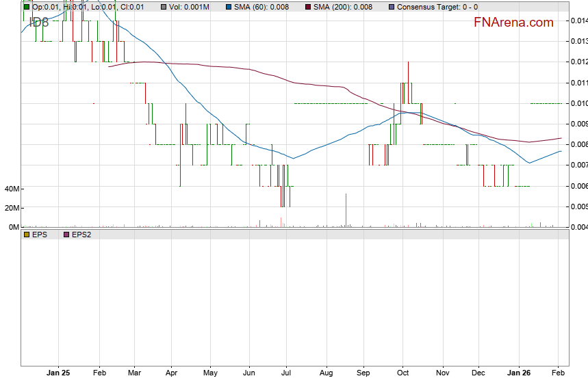Screen dimensions: 588x387
Task: Select the Jan 26 date axis label
Action: 519,373
